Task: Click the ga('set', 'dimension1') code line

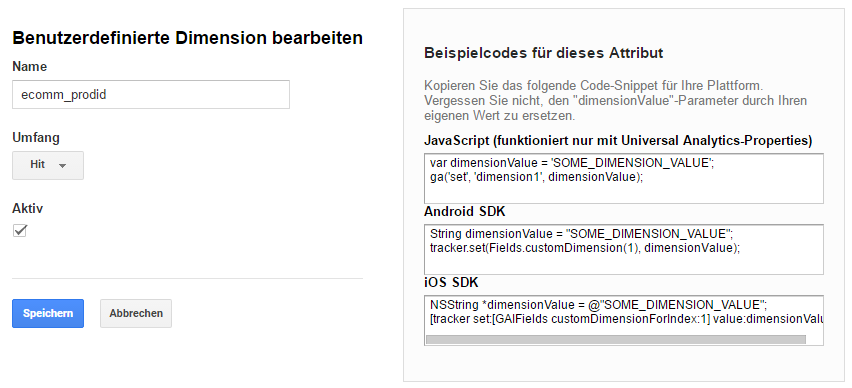Action: point(536,177)
